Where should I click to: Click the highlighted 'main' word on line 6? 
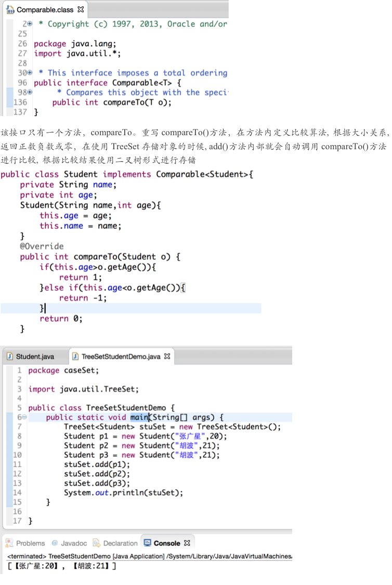pos(139,417)
